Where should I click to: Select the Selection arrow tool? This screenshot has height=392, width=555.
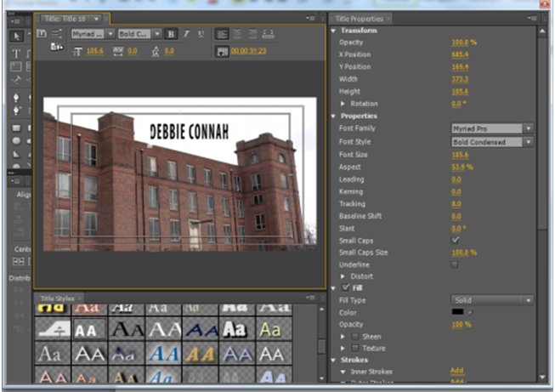click(17, 36)
